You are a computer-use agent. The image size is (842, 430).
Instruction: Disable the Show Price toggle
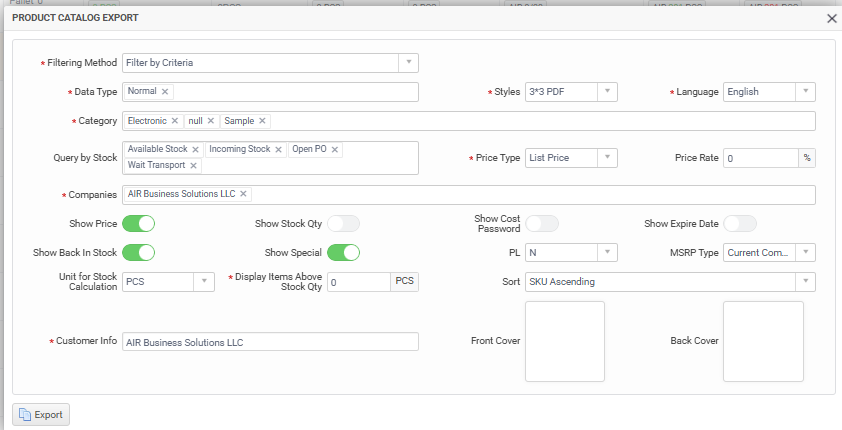point(138,223)
